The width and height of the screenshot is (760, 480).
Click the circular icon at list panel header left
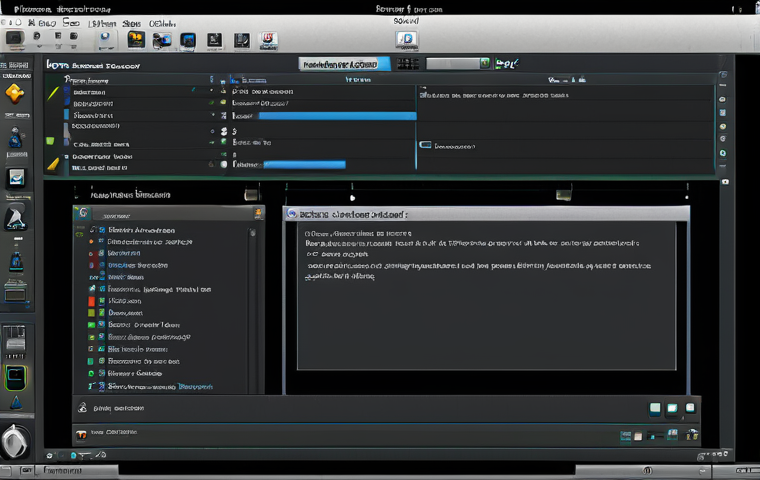[83, 212]
